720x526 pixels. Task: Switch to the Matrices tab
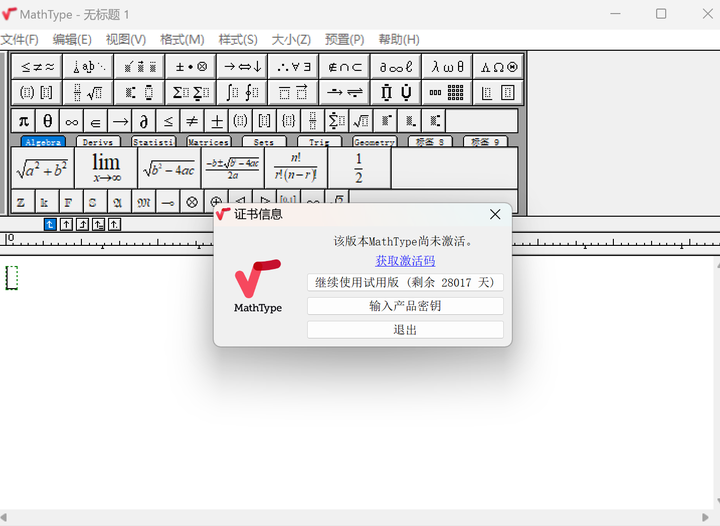[209, 142]
